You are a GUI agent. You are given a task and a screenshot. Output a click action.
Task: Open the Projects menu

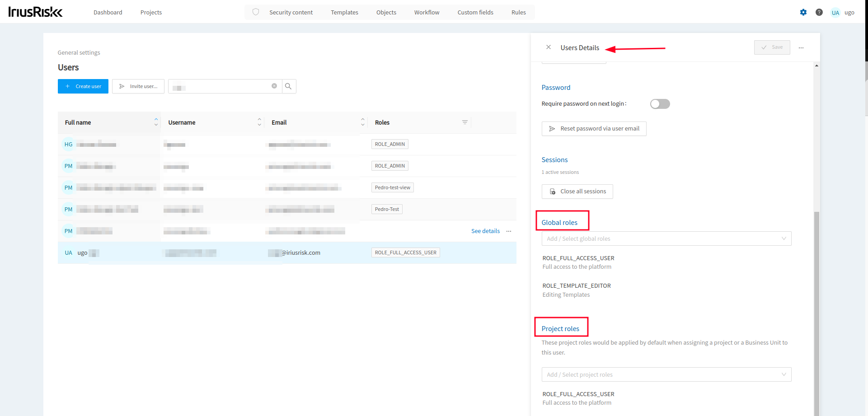151,12
